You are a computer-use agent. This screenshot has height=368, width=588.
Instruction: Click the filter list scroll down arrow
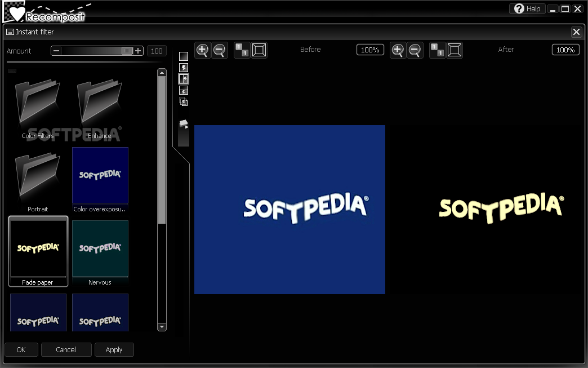pyautogui.click(x=162, y=327)
